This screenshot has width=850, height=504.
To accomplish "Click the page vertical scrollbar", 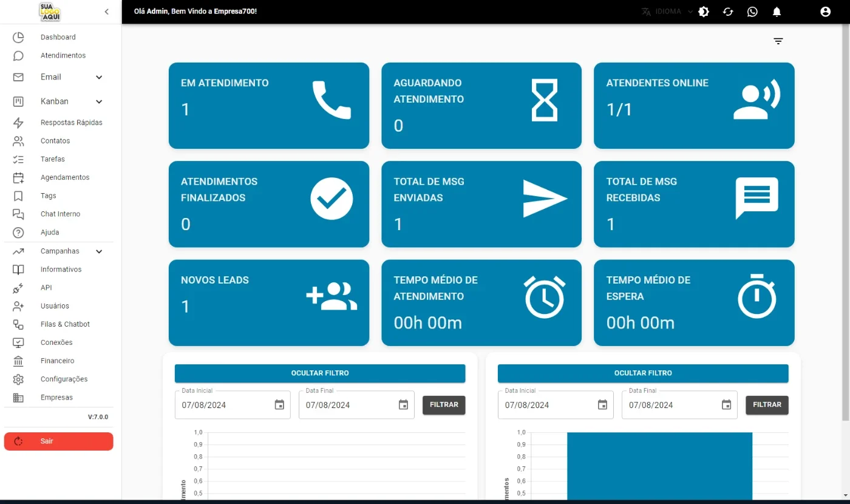I will pyautogui.click(x=846, y=222).
